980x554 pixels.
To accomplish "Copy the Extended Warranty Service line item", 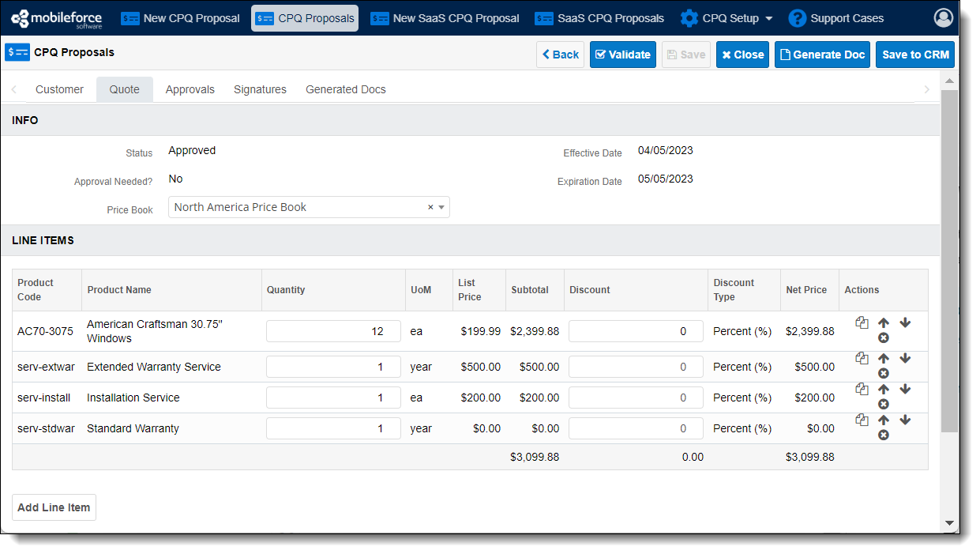I will coord(862,358).
